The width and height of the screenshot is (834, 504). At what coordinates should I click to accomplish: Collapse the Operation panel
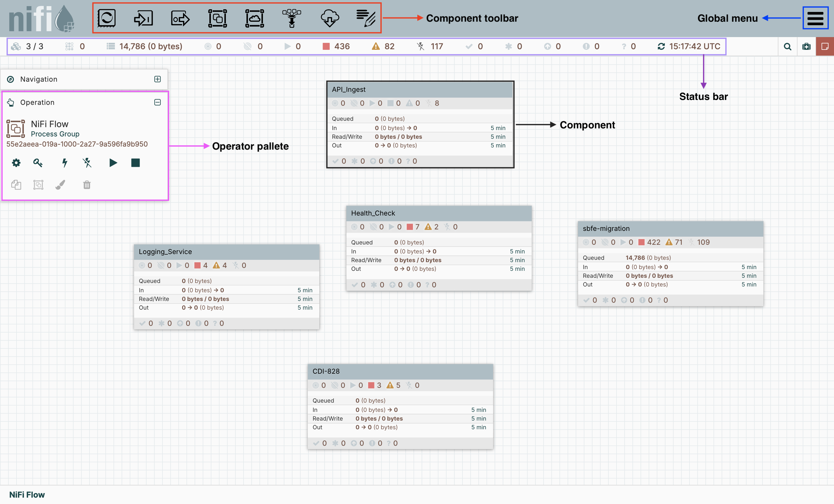(157, 102)
